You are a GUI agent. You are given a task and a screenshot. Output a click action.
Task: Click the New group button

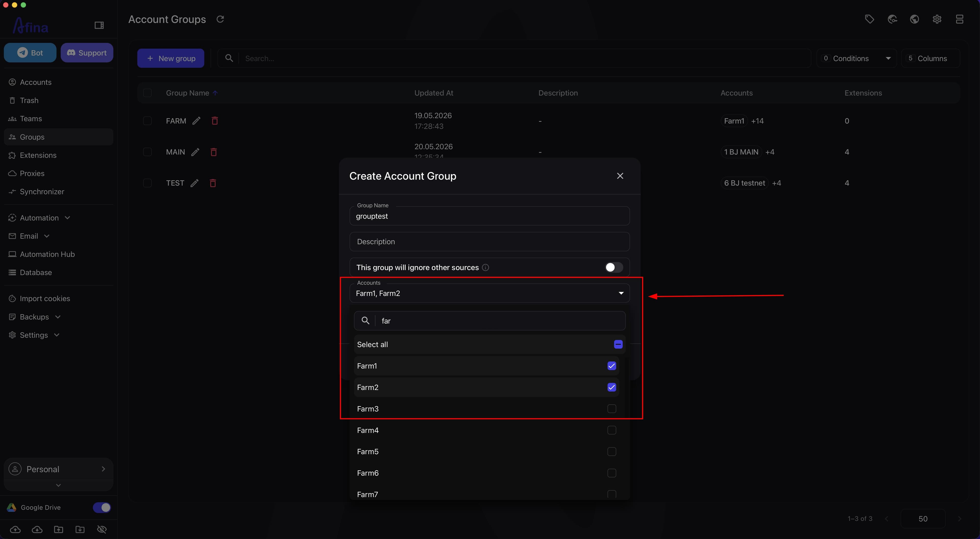171,58
